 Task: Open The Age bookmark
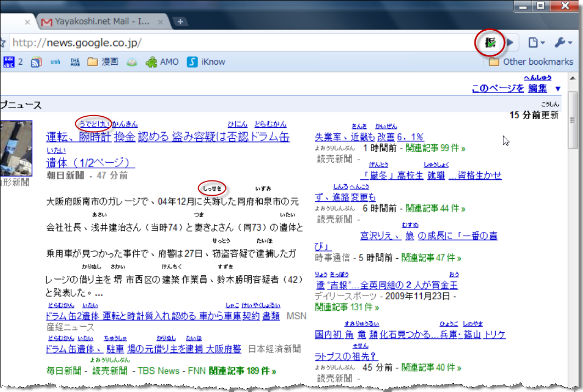pyautogui.click(x=75, y=62)
